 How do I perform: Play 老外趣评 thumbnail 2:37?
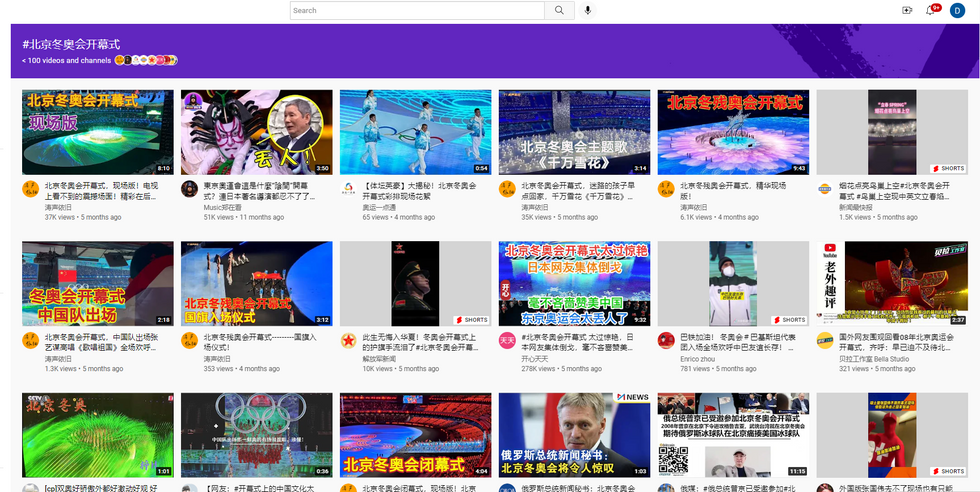892,284
